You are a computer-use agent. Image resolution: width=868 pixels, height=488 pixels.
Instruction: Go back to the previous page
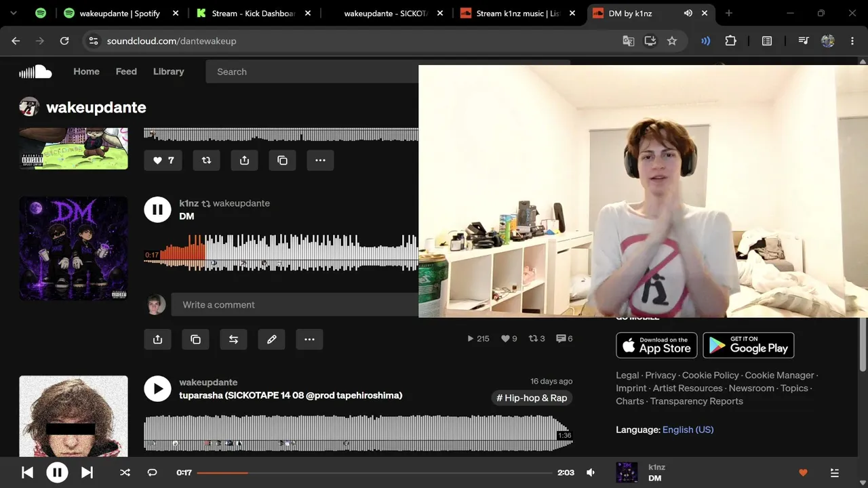(16, 41)
